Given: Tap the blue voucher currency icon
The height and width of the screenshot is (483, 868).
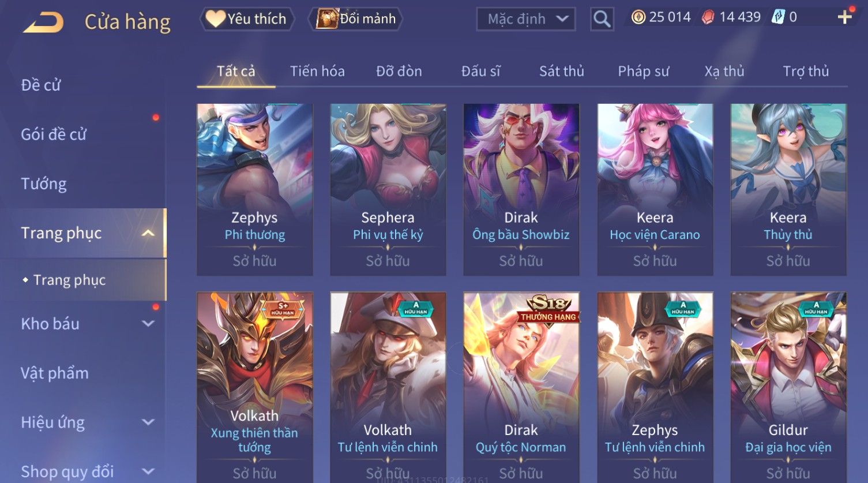Looking at the screenshot, I should 778,17.
